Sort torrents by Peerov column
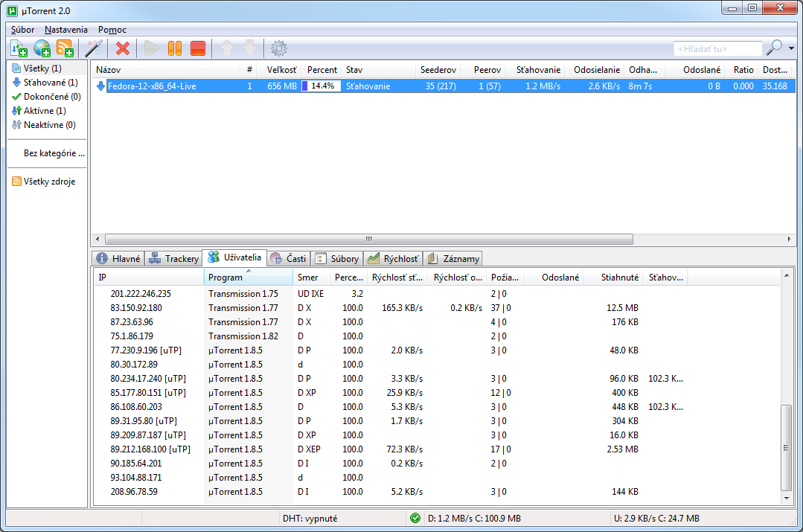The height and width of the screenshot is (532, 803). (483, 70)
